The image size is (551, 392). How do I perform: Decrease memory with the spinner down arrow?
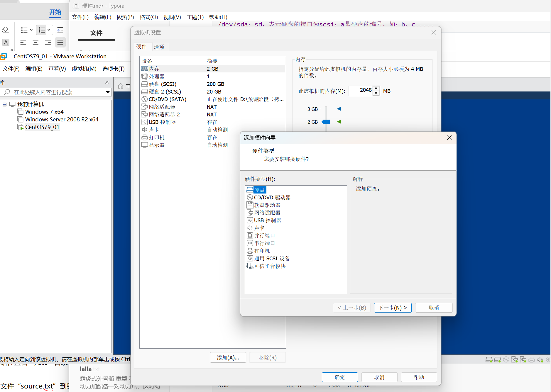[376, 93]
